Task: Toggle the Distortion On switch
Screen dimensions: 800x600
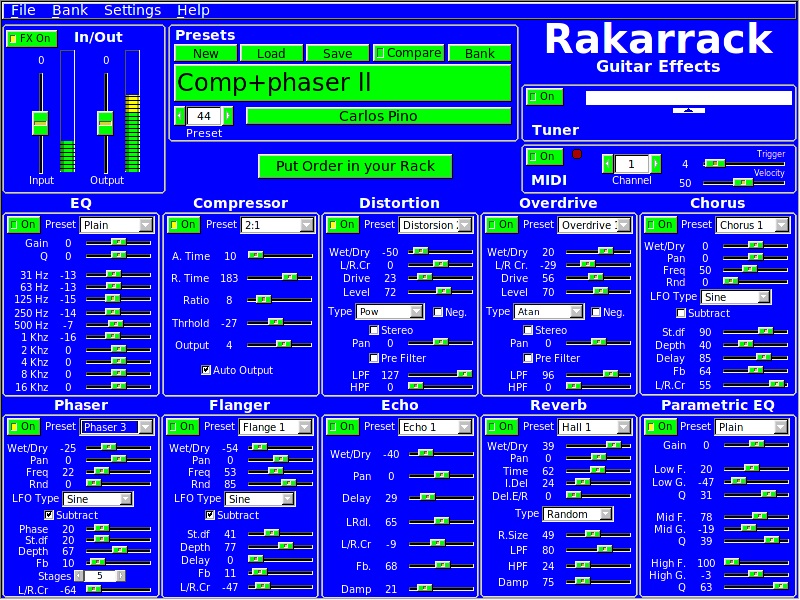Action: point(342,224)
